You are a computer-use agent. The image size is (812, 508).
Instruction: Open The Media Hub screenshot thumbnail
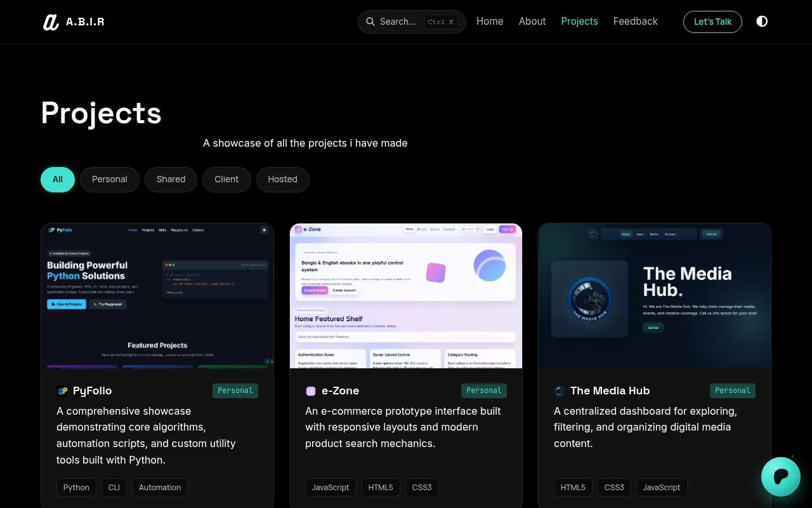655,296
